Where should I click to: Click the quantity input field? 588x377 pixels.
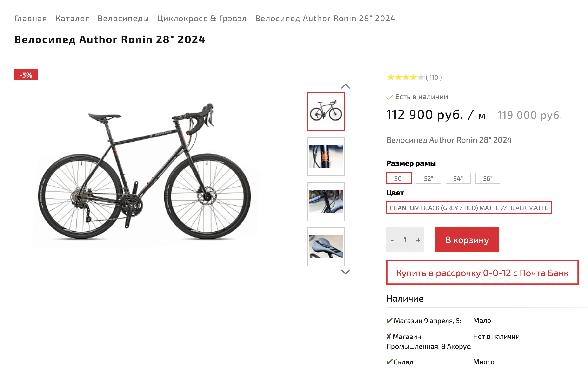click(405, 240)
